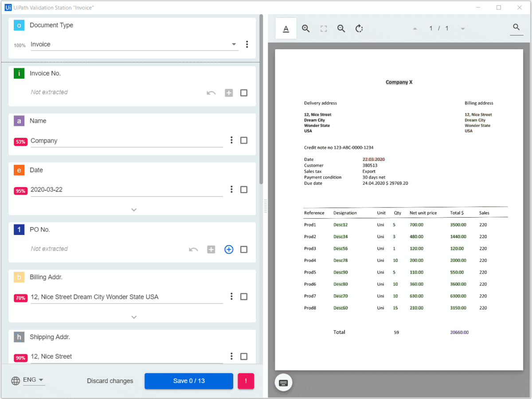Rotate the invoice page
This screenshot has height=399, width=532.
[359, 28]
